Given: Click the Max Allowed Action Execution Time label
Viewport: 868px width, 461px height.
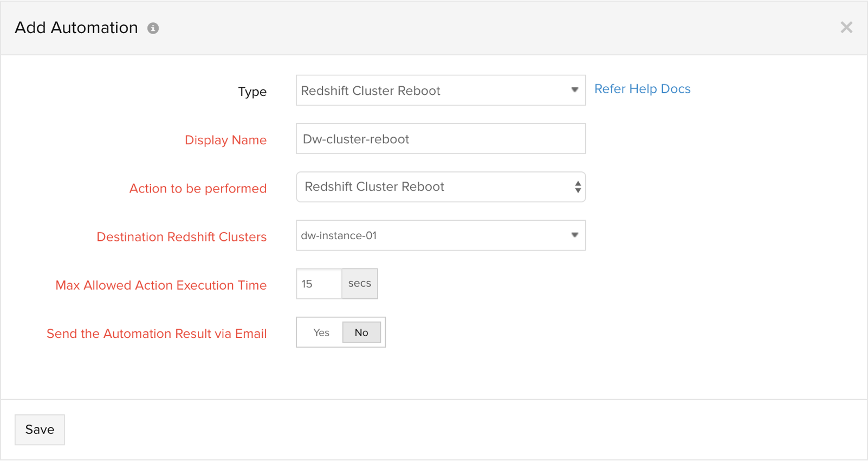Looking at the screenshot, I should (161, 285).
